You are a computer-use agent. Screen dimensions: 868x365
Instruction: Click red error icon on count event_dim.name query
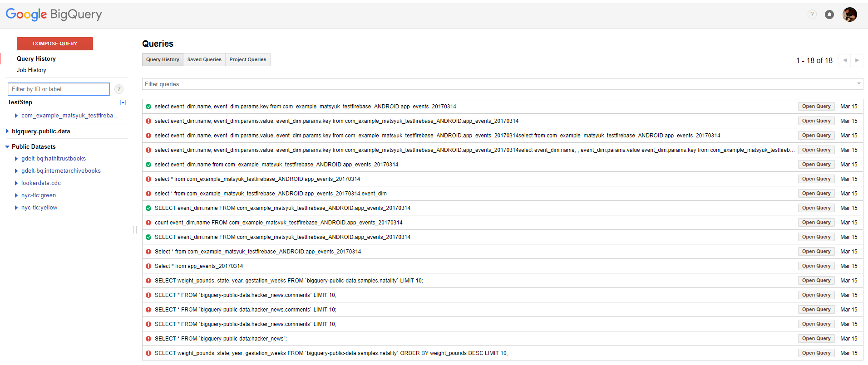[x=148, y=223]
